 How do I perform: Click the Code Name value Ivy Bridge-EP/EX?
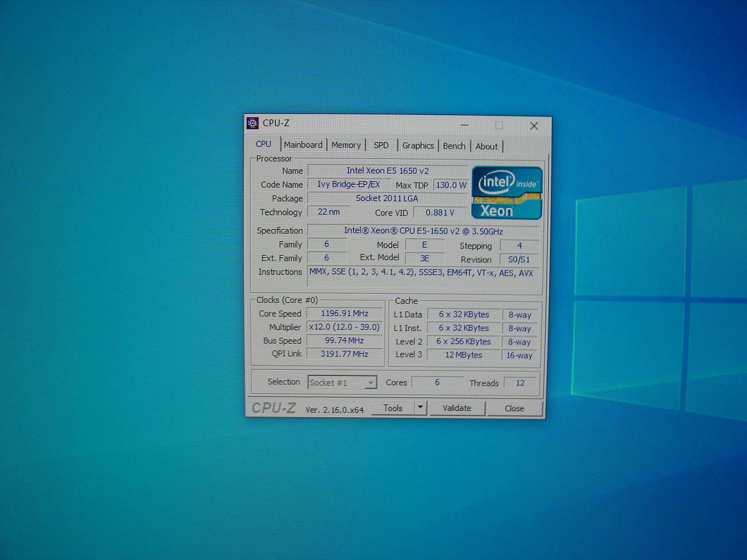(x=348, y=184)
